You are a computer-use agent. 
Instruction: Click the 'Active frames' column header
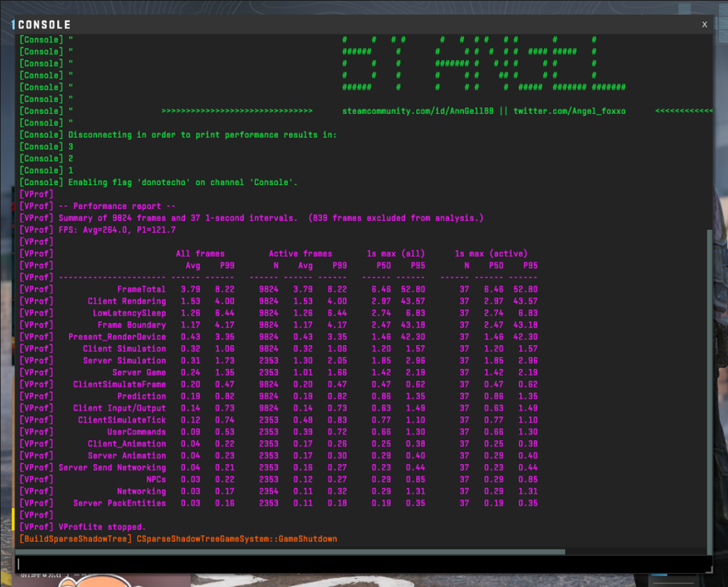click(300, 254)
